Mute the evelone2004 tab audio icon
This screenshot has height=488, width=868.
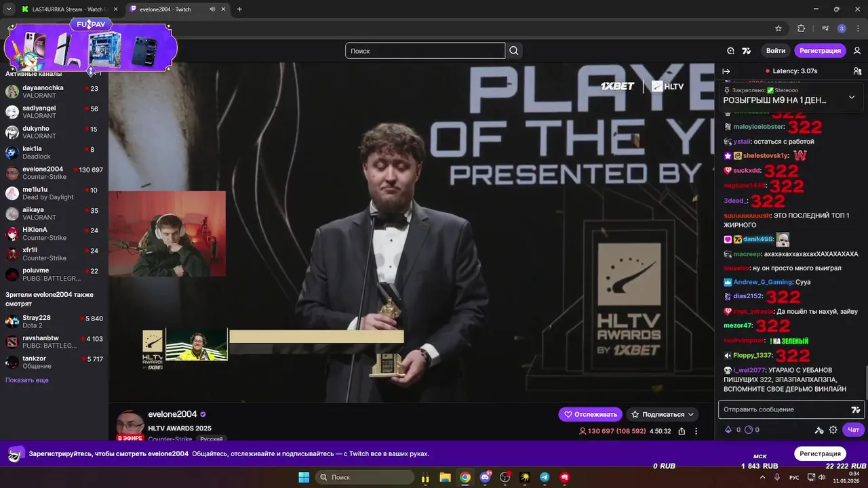[213, 9]
